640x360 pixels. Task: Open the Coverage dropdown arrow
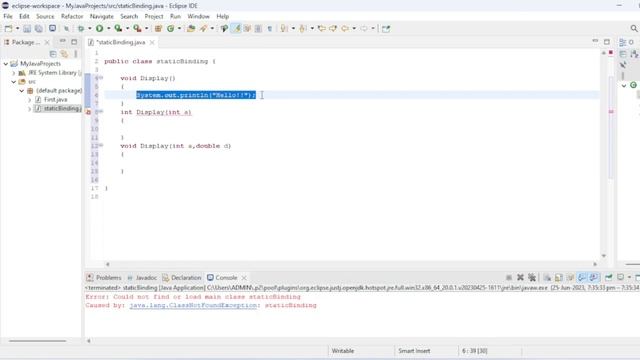click(127, 28)
